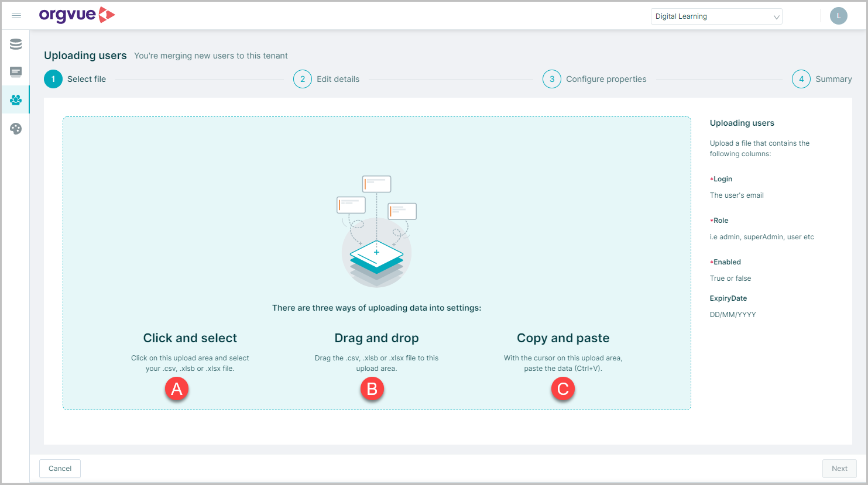Open the user avatar L menu
This screenshot has height=485, width=868.
(838, 16)
